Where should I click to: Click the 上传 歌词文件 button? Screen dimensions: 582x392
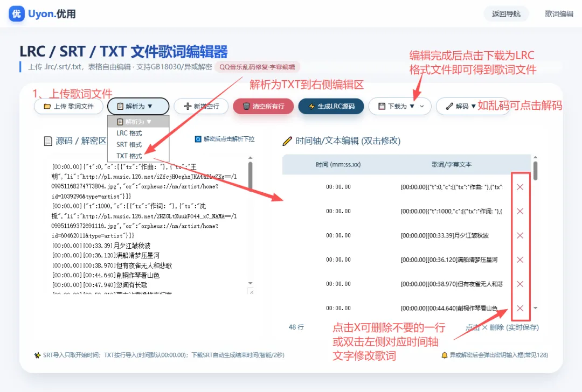pos(68,107)
